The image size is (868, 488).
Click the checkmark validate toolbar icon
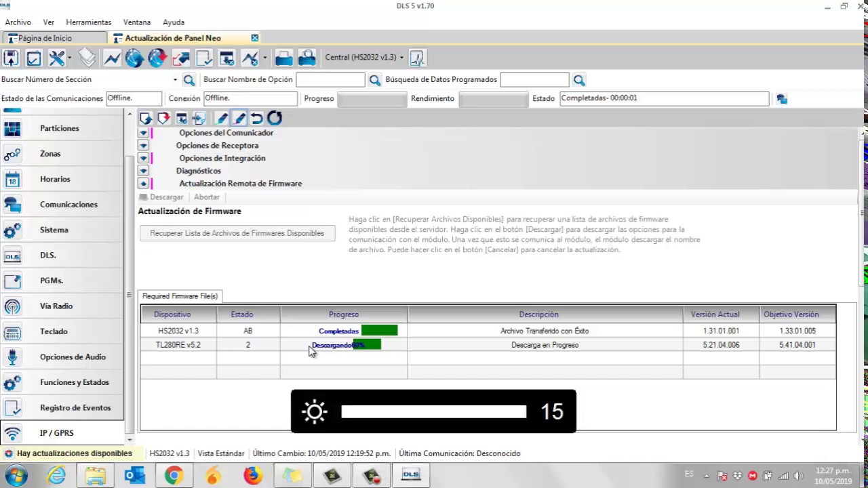33,58
